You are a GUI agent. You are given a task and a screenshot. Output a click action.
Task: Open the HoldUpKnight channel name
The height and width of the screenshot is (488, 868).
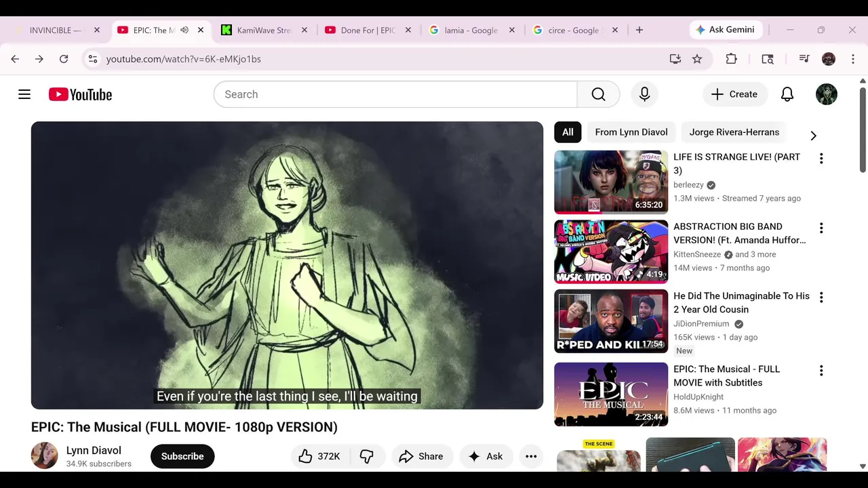point(698,397)
